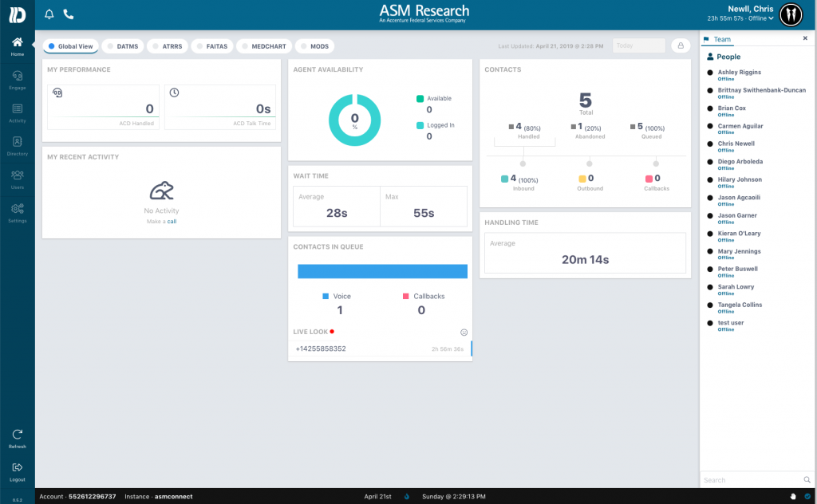Select Peter Buswell in People list

tap(737, 270)
